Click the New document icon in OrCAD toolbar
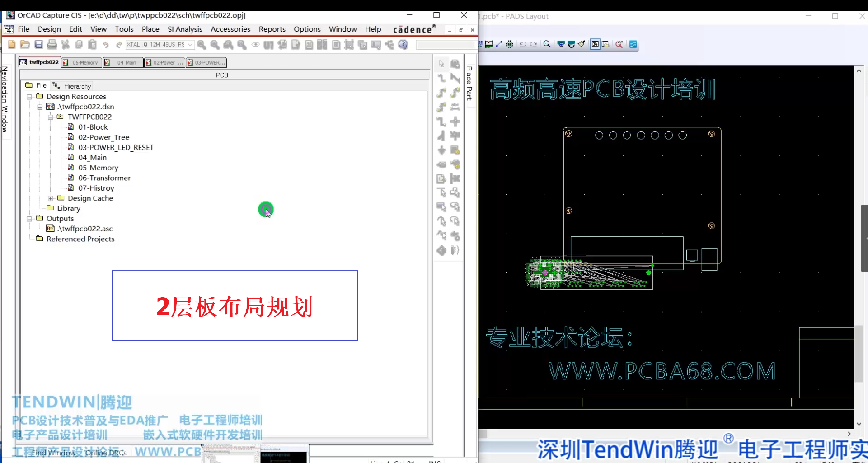Screen dimensions: 868x463 click(x=12, y=44)
